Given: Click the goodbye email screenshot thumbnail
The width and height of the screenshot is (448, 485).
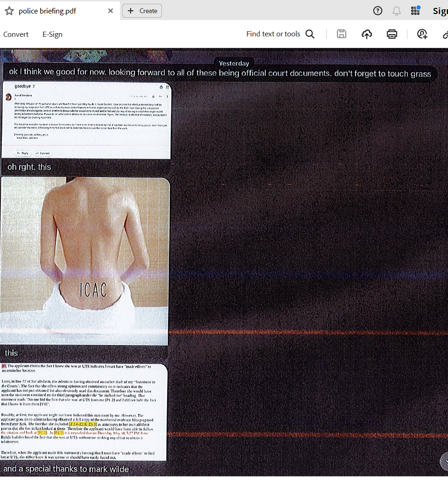Looking at the screenshot, I should pos(86,120).
